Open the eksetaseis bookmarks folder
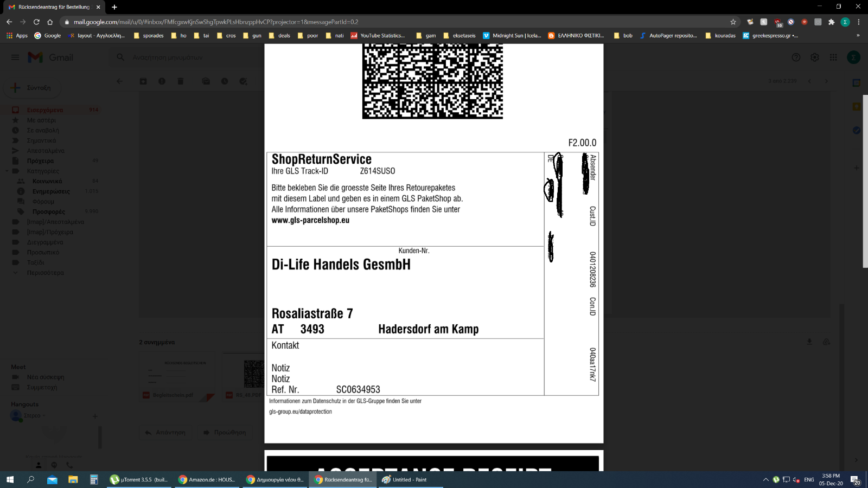The width and height of the screenshot is (868, 488). point(459,35)
